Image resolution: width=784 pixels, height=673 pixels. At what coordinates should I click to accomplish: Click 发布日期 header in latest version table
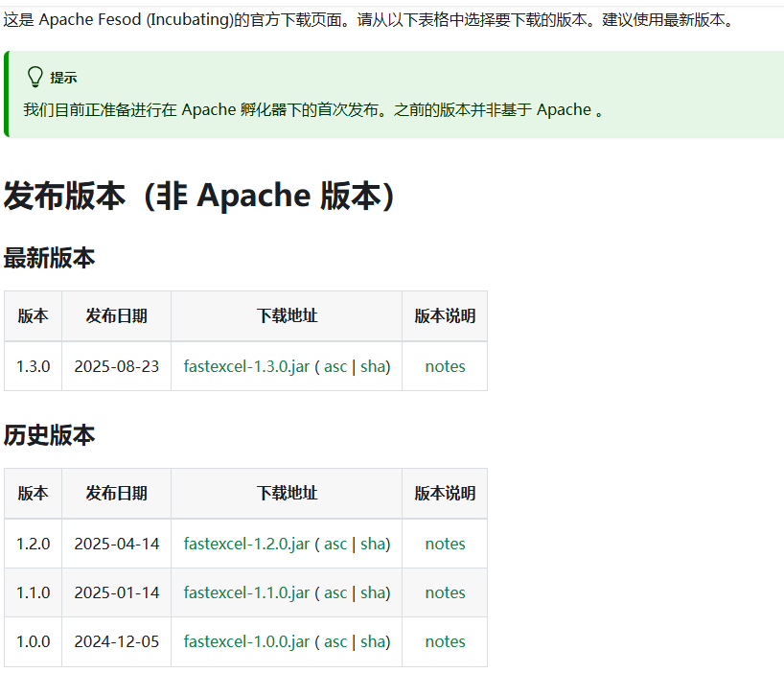click(117, 316)
